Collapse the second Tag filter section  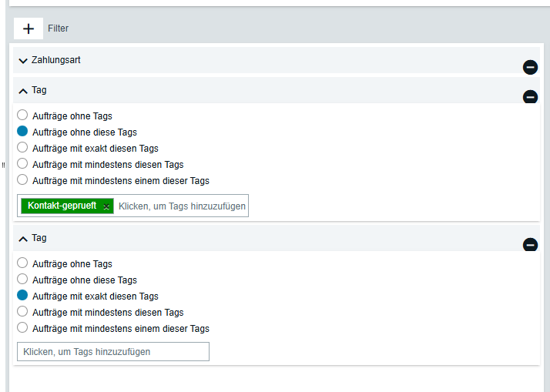click(x=23, y=238)
